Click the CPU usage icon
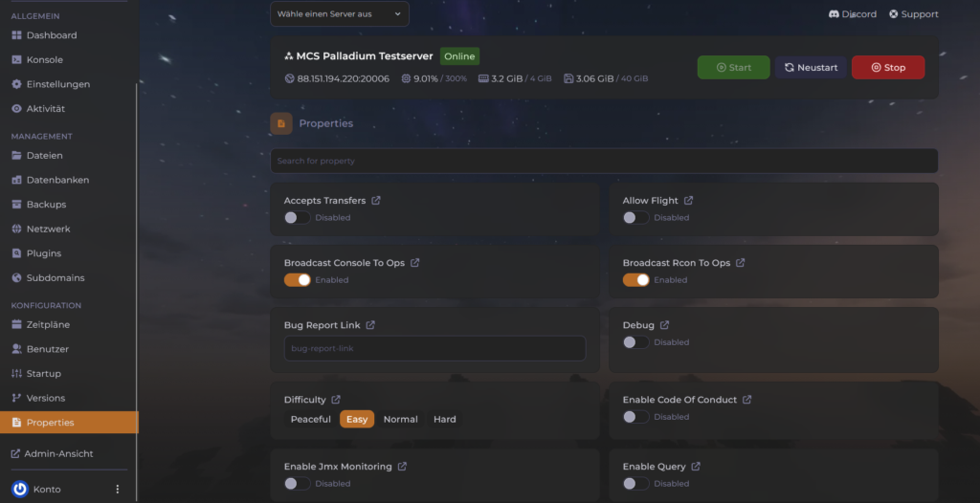 click(x=406, y=78)
